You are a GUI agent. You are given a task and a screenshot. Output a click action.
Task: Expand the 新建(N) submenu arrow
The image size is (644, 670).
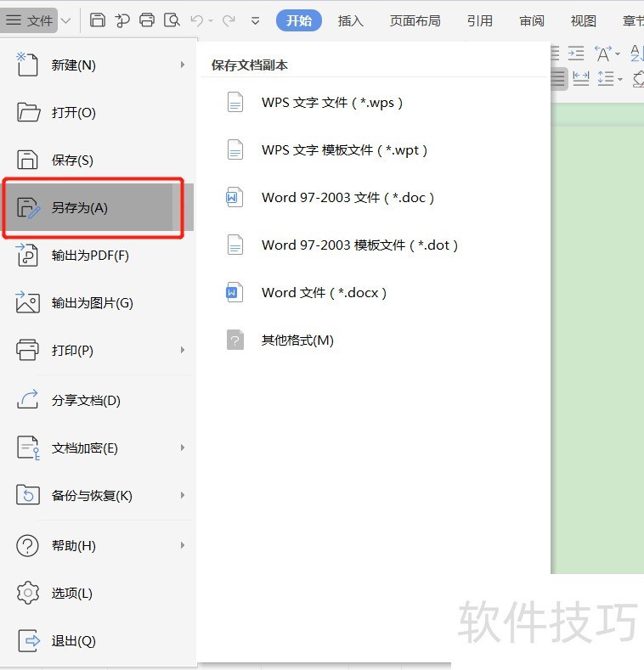[x=183, y=65]
